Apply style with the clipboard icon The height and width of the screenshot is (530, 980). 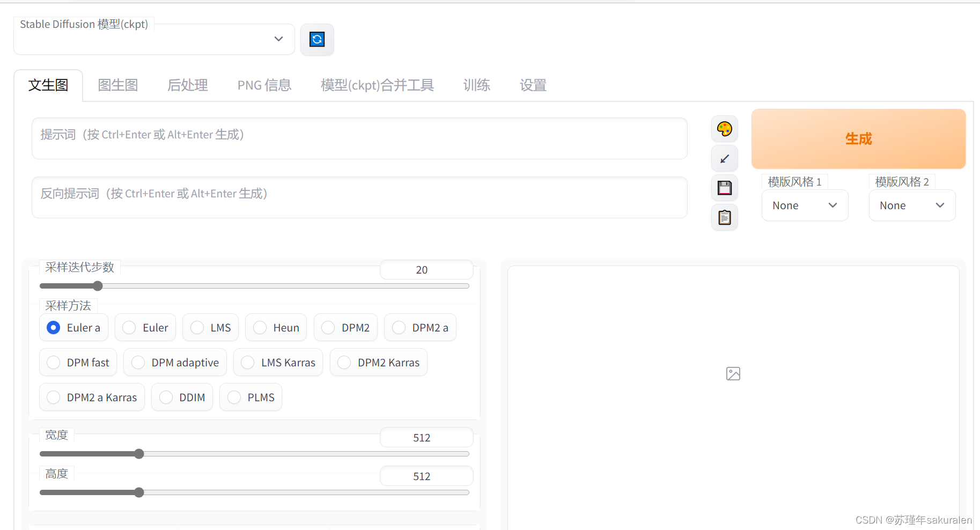(725, 217)
